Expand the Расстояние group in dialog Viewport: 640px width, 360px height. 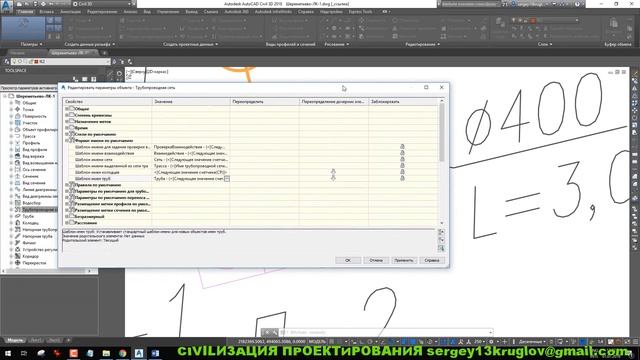[67, 223]
